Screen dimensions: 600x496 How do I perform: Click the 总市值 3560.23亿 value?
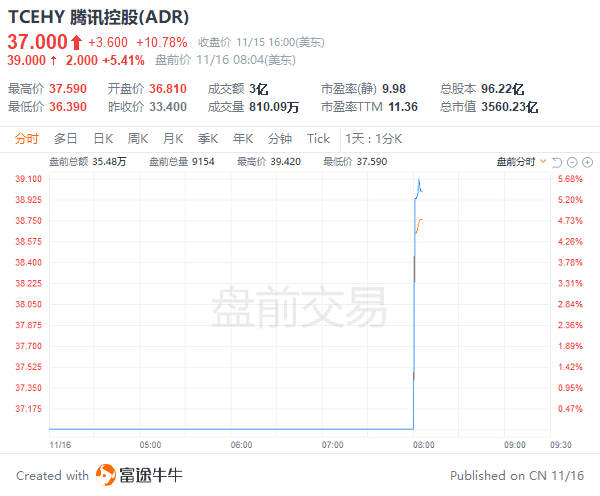coord(510,107)
